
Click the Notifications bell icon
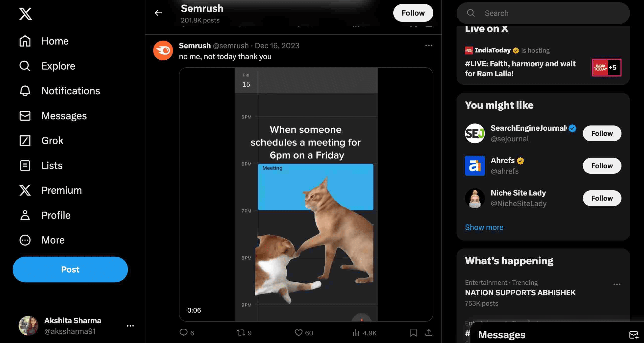click(24, 91)
